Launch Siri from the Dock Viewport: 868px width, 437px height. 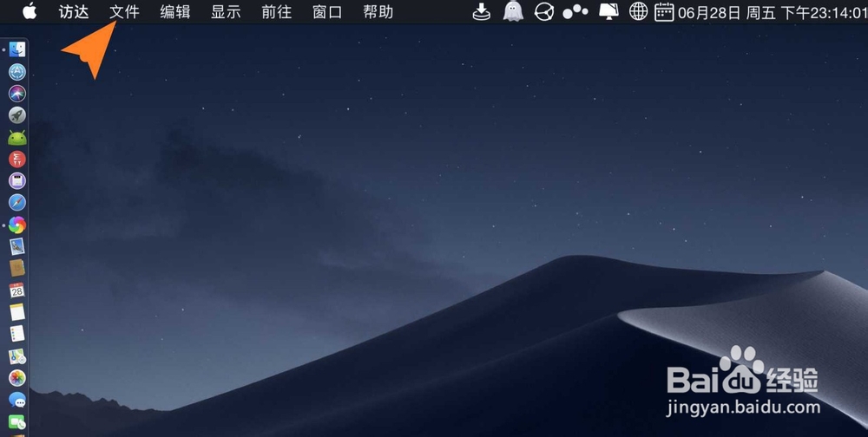point(17,94)
